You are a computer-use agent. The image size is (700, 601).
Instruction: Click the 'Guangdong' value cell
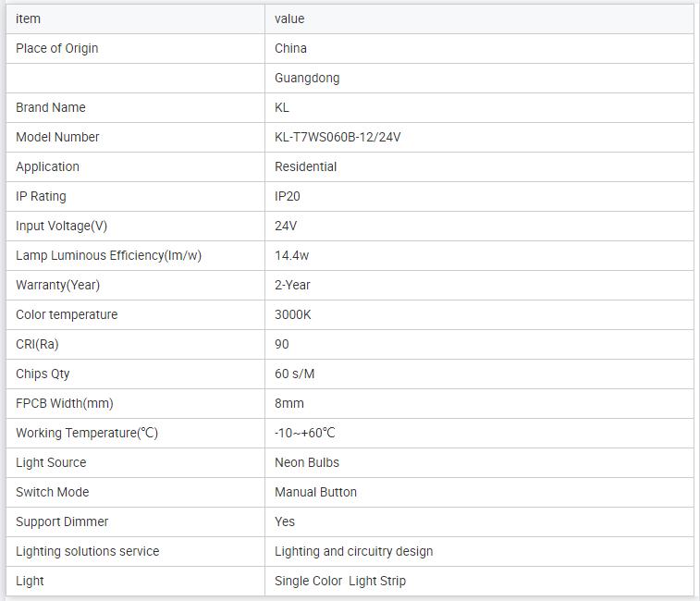pyautogui.click(x=307, y=78)
